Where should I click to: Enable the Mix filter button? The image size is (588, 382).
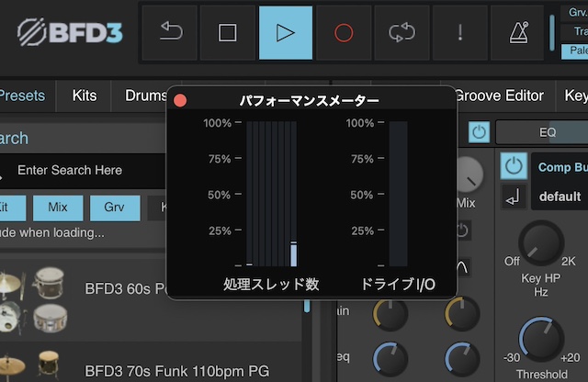point(58,208)
